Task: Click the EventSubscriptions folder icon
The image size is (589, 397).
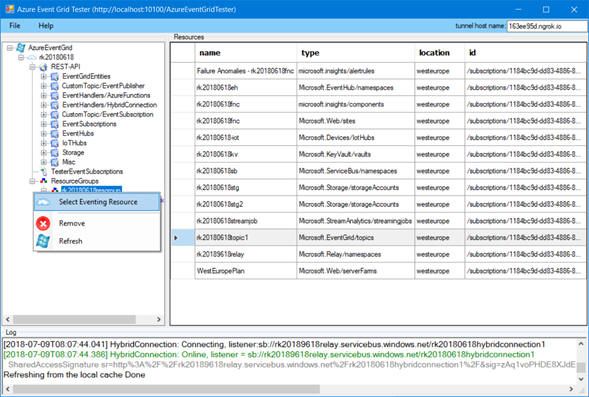Action: pyautogui.click(x=54, y=124)
